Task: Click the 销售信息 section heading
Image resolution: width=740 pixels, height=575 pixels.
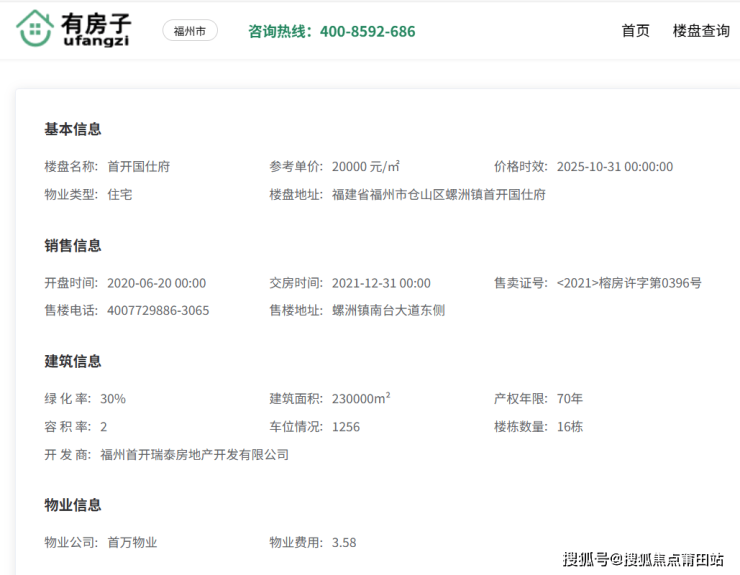Action: point(73,245)
